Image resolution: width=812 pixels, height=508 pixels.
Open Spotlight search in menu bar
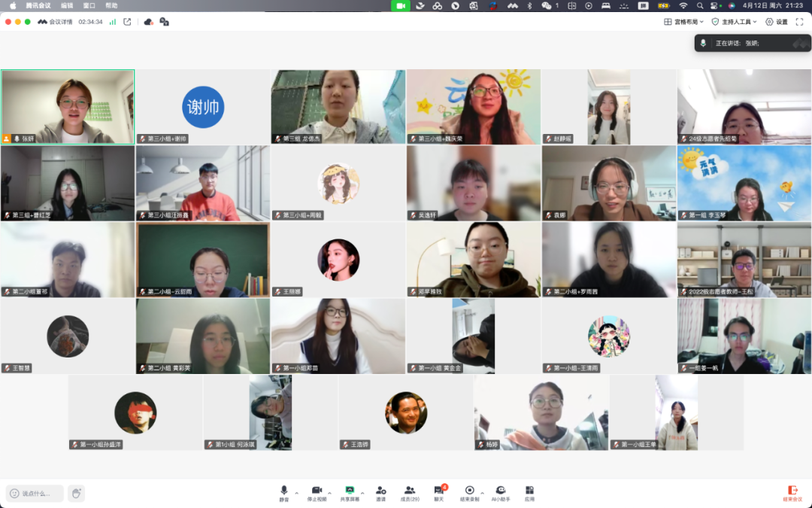tap(700, 6)
